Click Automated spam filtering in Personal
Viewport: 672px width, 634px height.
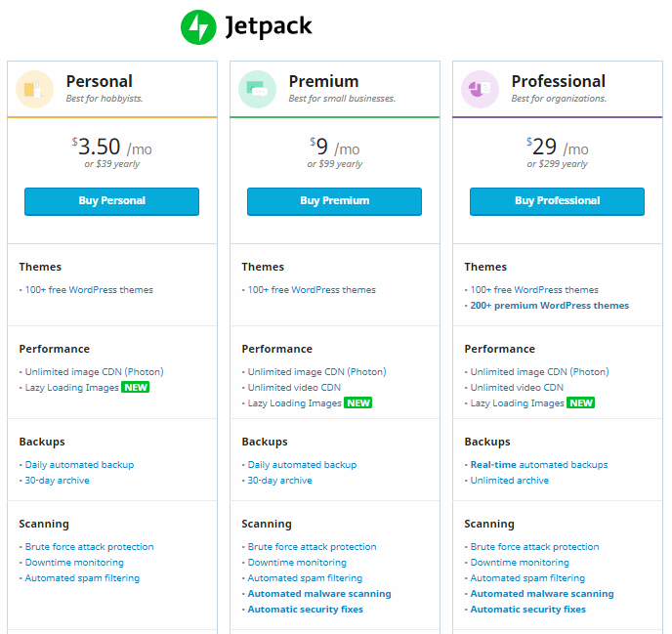click(x=82, y=578)
